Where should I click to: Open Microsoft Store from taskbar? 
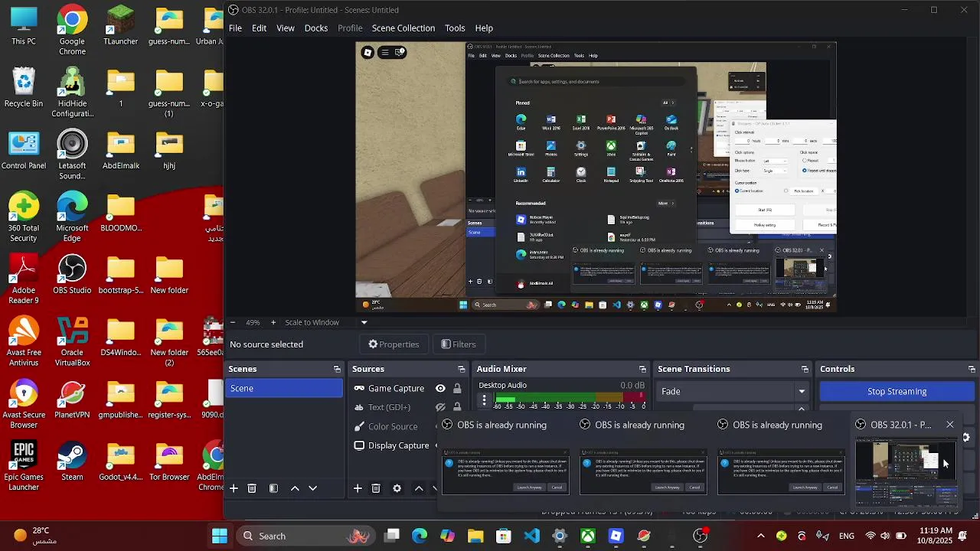503,536
